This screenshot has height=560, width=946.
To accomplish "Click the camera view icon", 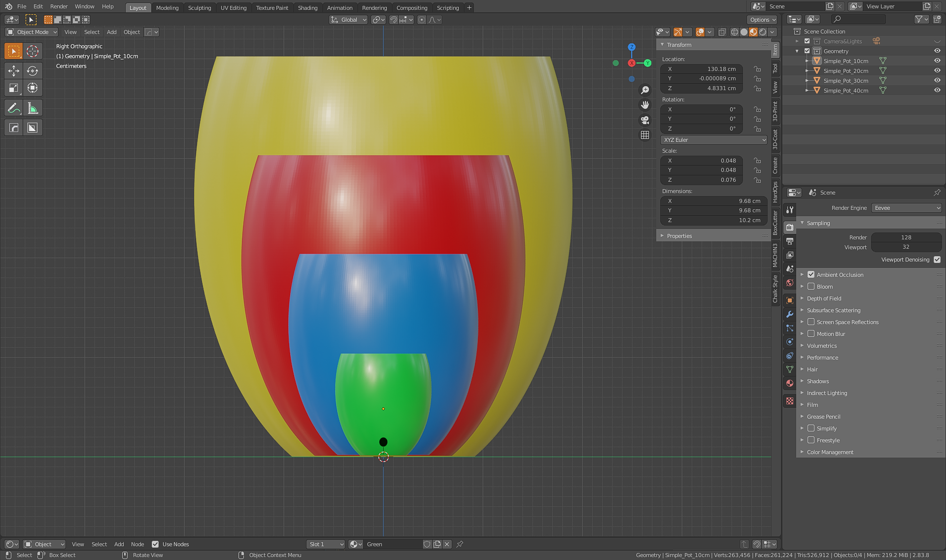I will pos(644,120).
